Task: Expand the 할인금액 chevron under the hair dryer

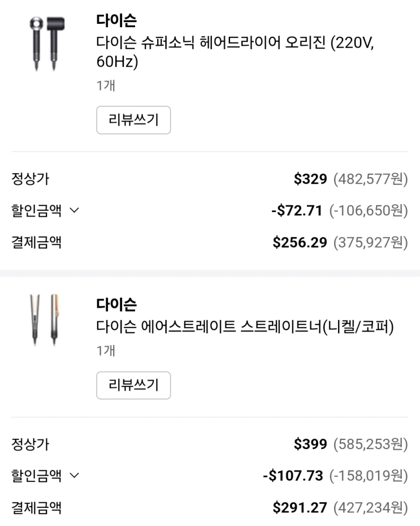Action: tap(76, 212)
